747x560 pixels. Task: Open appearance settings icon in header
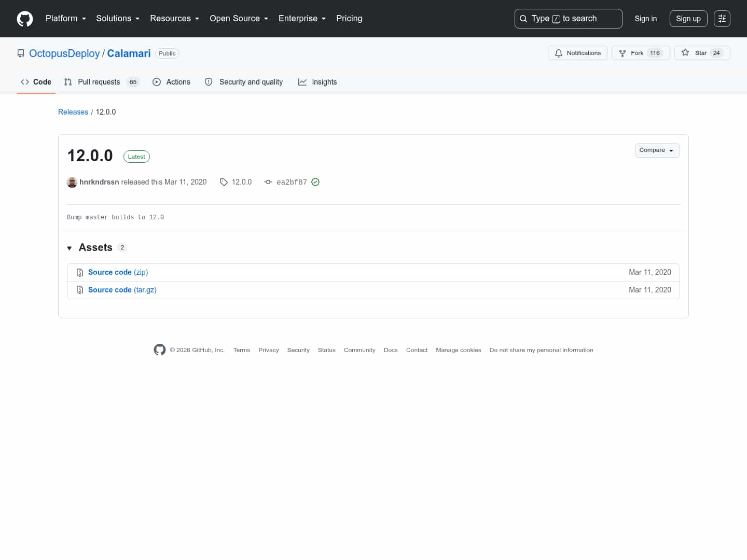pos(722,19)
